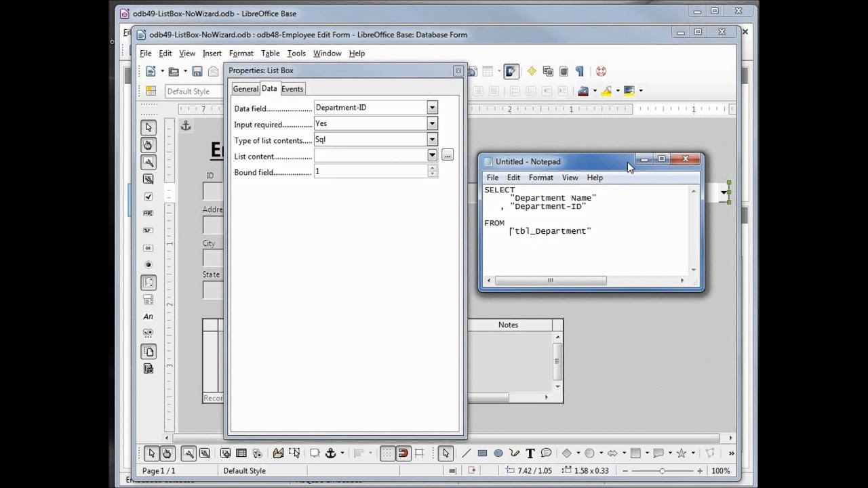Click the Bound field stepper arrows
The height and width of the screenshot is (488, 868).
coord(432,172)
